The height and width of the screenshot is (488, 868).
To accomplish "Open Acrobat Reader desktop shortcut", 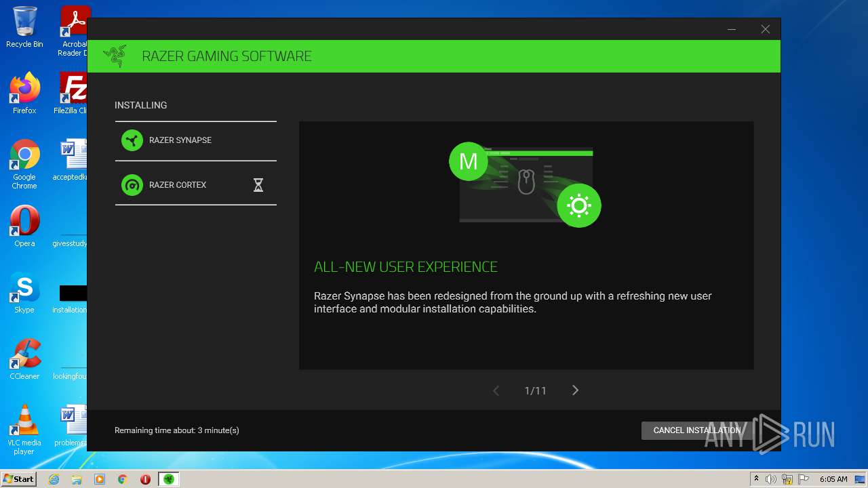I will [x=73, y=31].
